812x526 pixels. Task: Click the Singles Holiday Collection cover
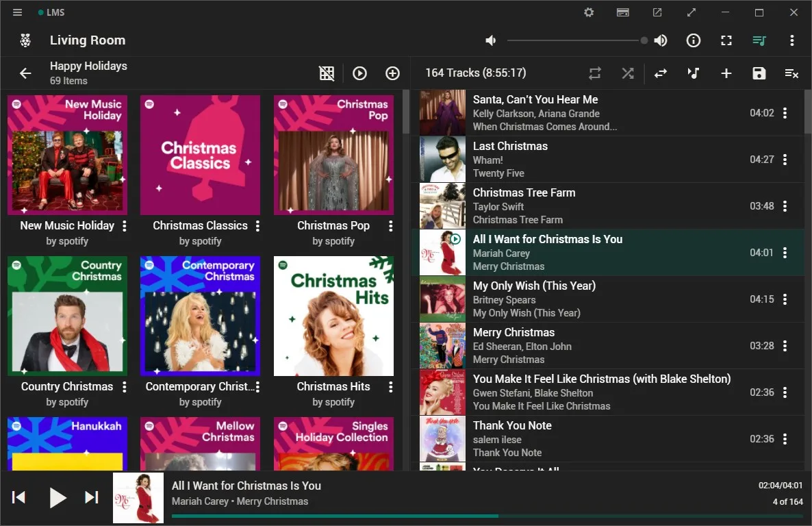(x=333, y=444)
